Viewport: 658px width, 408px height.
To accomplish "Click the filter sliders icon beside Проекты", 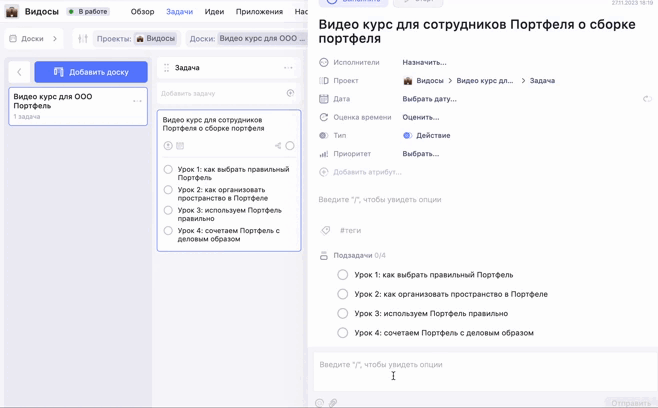I will click(x=83, y=39).
